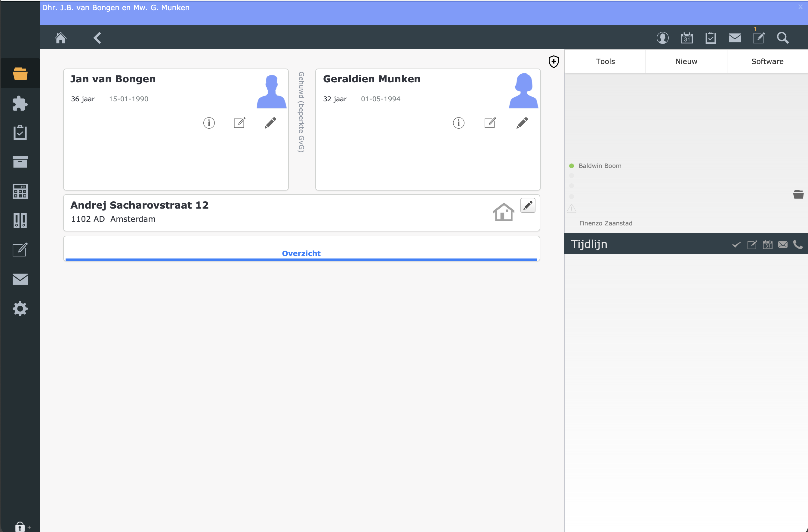This screenshot has width=808, height=532.
Task: Click the folder icon in right panel
Action: coord(798,194)
